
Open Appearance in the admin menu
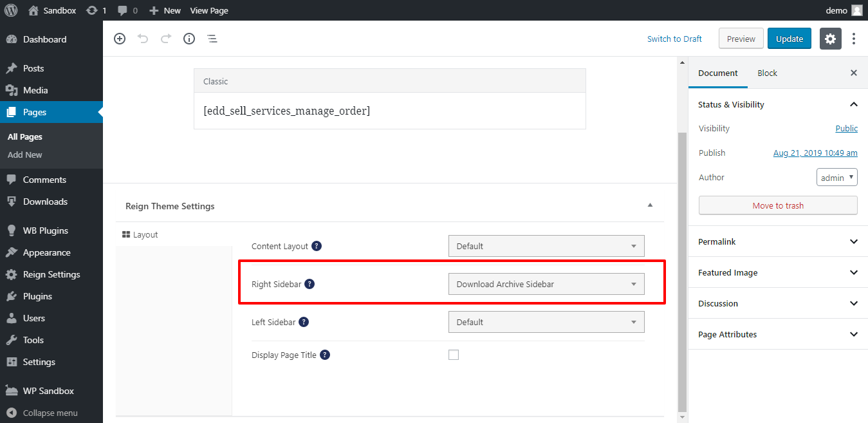click(51, 252)
